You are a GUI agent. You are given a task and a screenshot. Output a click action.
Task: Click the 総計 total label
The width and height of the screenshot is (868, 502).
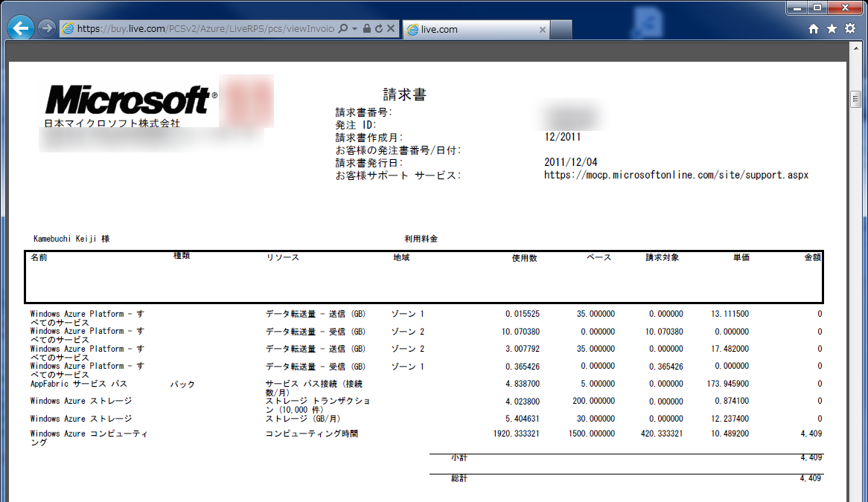click(459, 478)
